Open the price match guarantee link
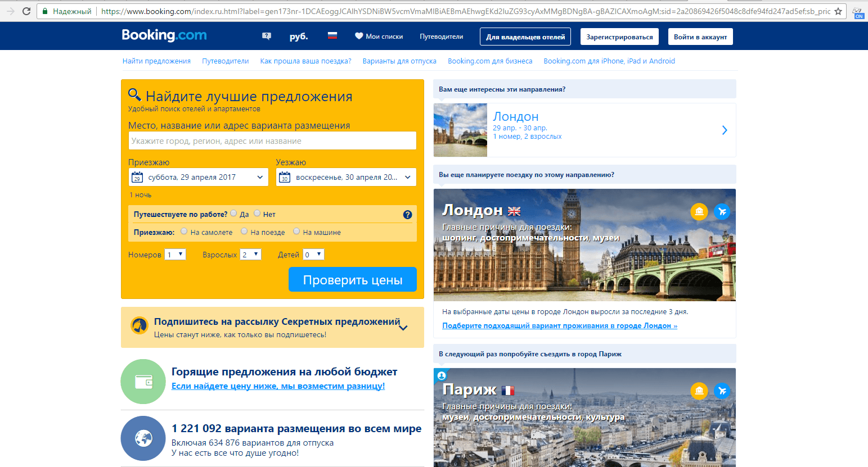The image size is (868, 467). tap(278, 386)
